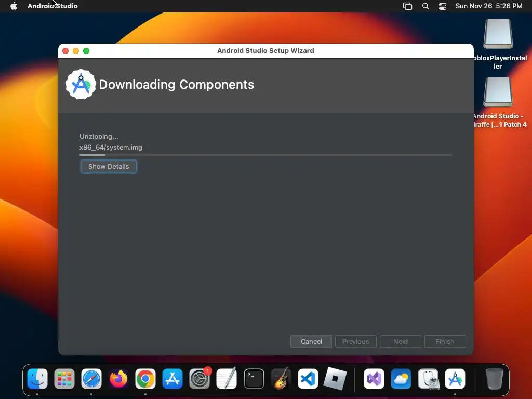Open Launchpad from the Dock

coord(64,379)
